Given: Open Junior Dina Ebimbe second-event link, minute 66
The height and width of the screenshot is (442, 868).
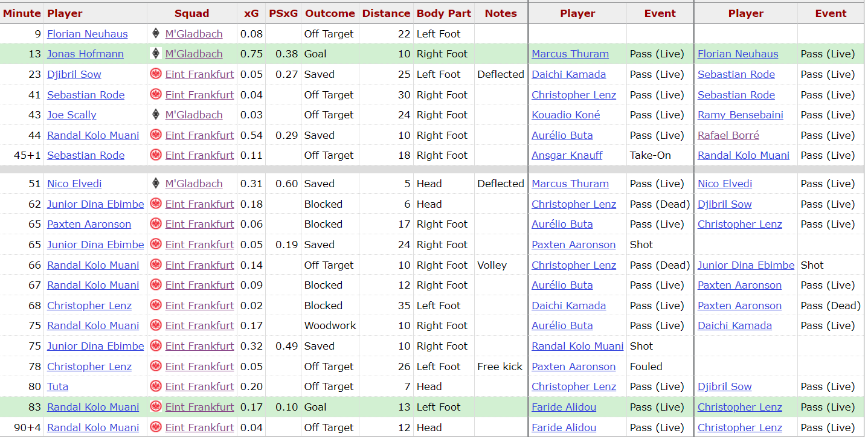Looking at the screenshot, I should pos(746,265).
